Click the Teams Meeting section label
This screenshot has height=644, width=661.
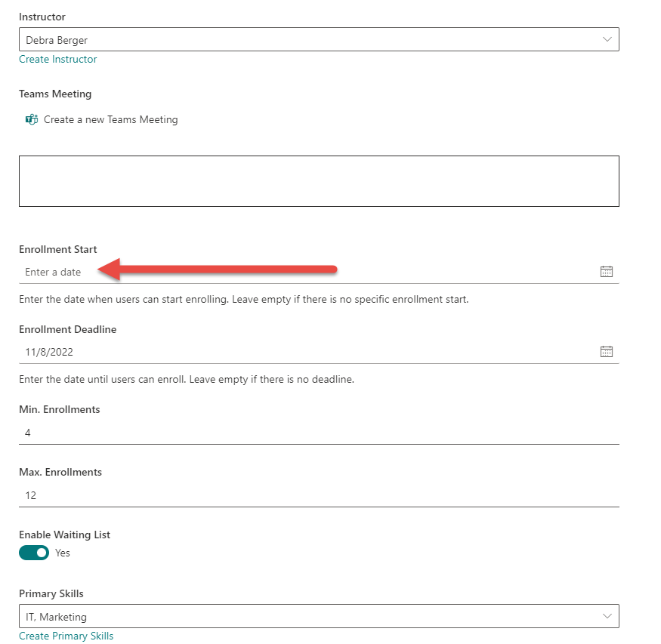point(55,94)
